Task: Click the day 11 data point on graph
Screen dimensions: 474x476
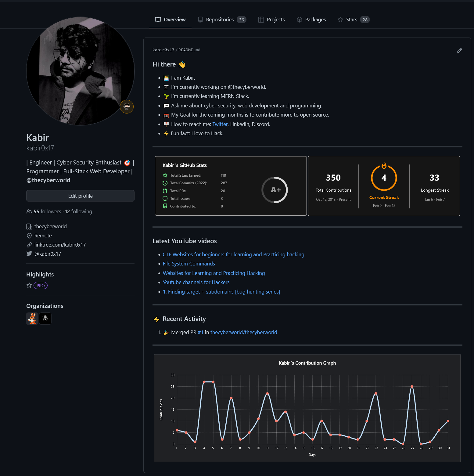Action: [x=268, y=393]
